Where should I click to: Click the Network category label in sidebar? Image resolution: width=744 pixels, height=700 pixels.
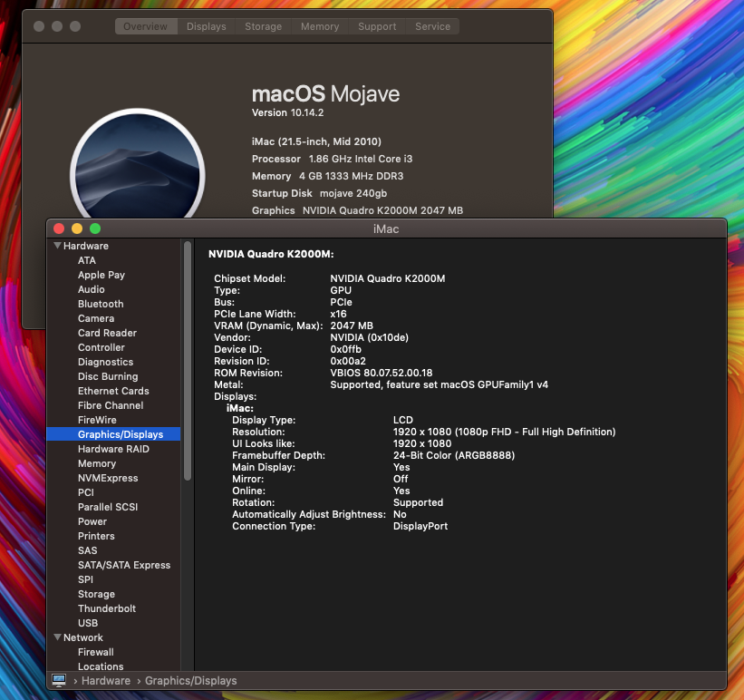[x=83, y=637]
